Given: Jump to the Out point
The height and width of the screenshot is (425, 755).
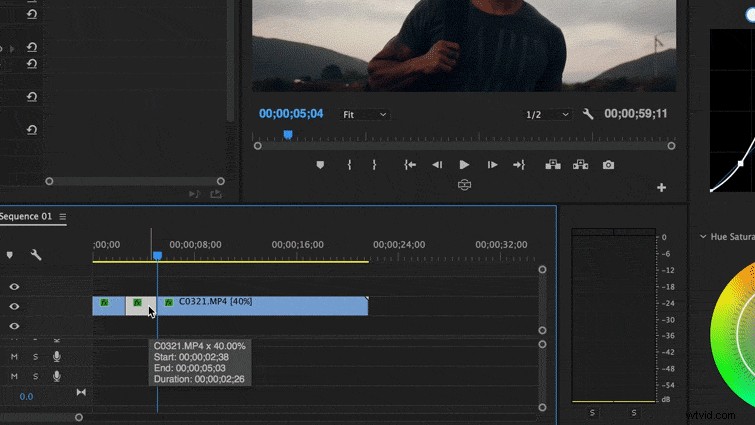Looking at the screenshot, I should tap(519, 165).
